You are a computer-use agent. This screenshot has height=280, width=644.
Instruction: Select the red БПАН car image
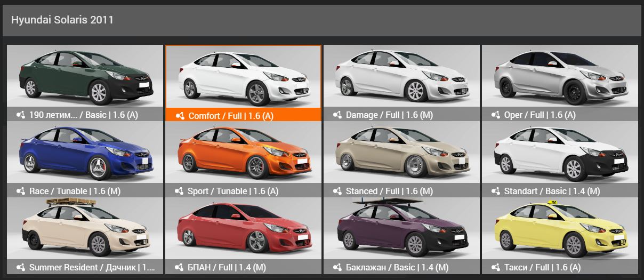243,229
